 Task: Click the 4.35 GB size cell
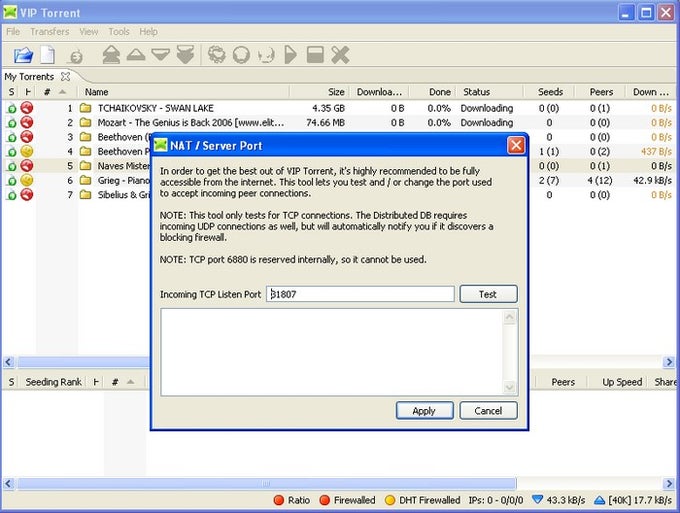point(328,108)
